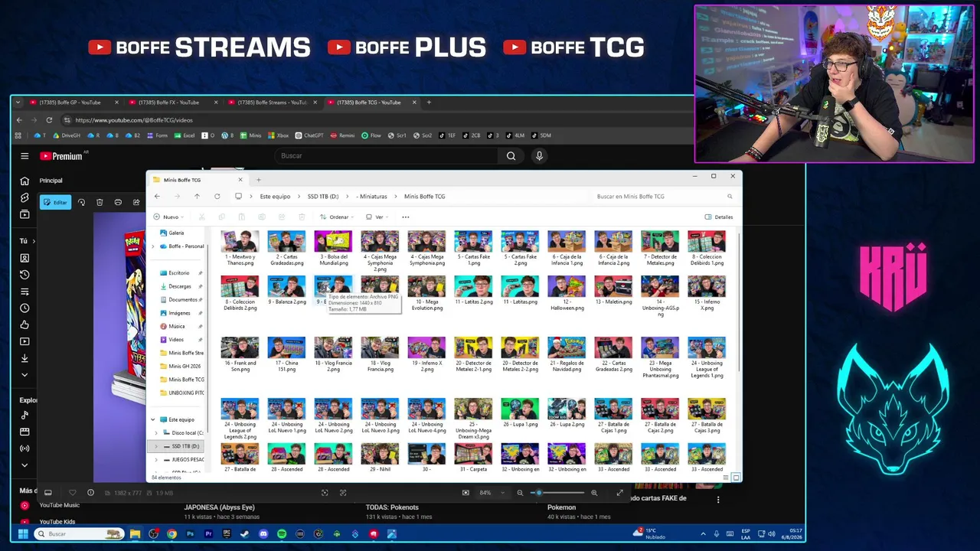Image resolution: width=980 pixels, height=551 pixels.
Task: Select Minis GH 2026 folder in sidebar
Action: pyautogui.click(x=181, y=367)
